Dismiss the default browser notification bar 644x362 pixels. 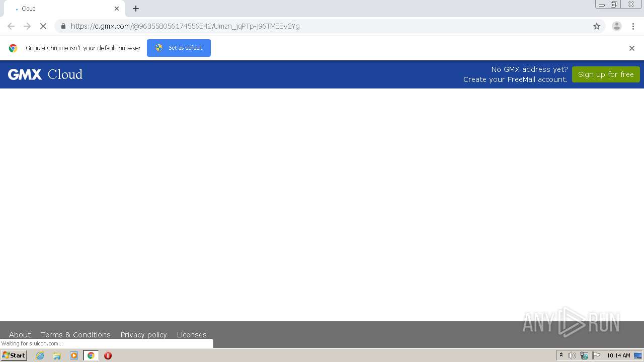point(632,48)
